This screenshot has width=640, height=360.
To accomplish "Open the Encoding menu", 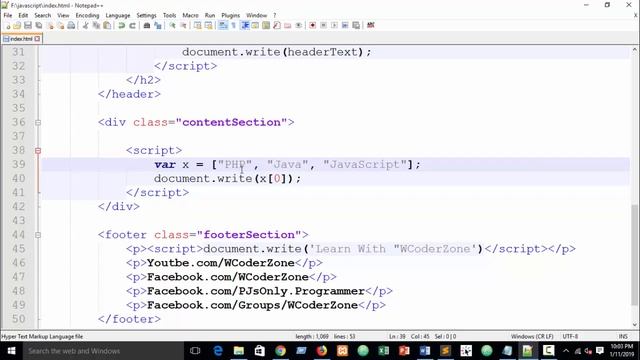I will (87, 15).
